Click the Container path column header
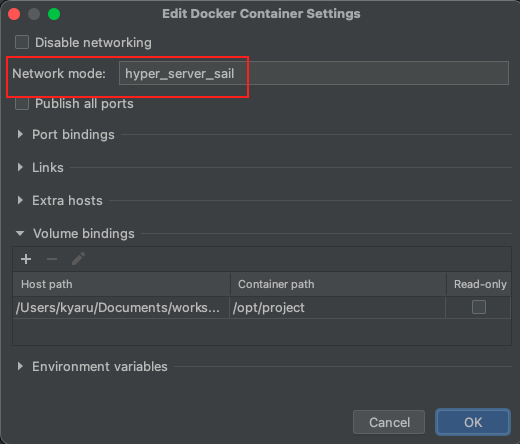The height and width of the screenshot is (444, 520). [x=338, y=284]
